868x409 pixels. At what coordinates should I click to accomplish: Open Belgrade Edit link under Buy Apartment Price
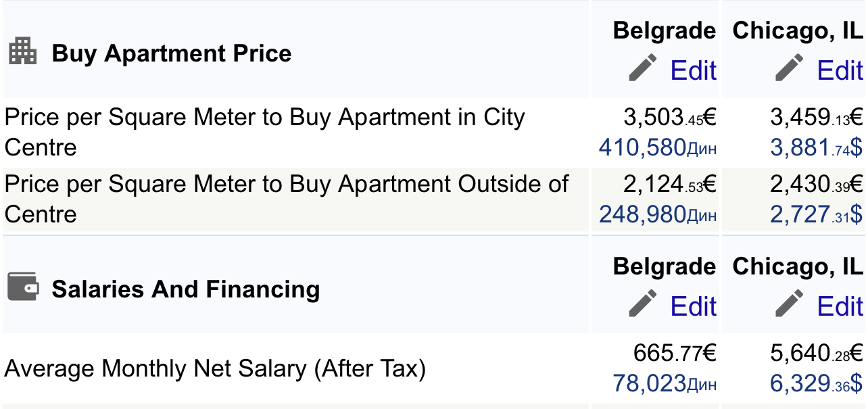pos(693,70)
